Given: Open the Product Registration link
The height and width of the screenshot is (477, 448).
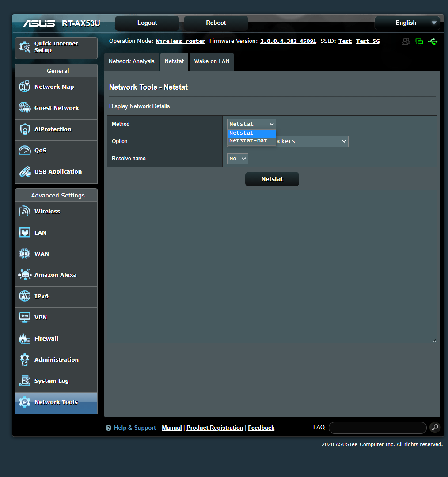Looking at the screenshot, I should pos(215,428).
